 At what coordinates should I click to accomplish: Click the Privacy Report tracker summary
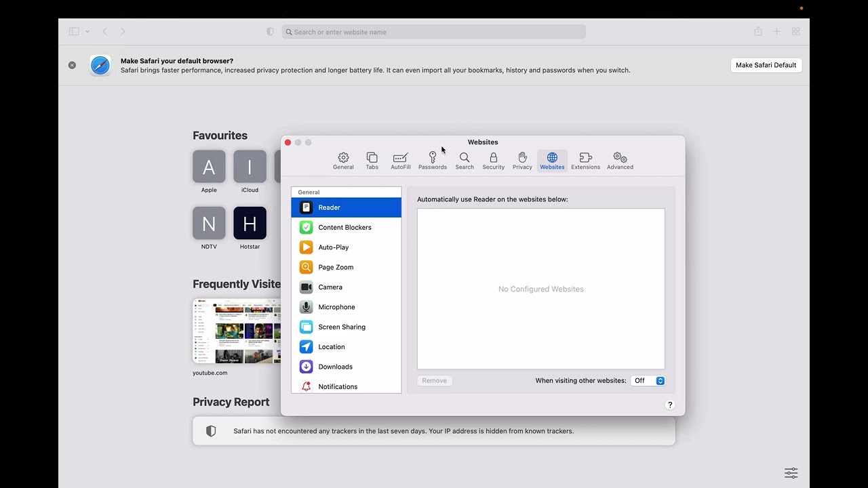point(434,431)
